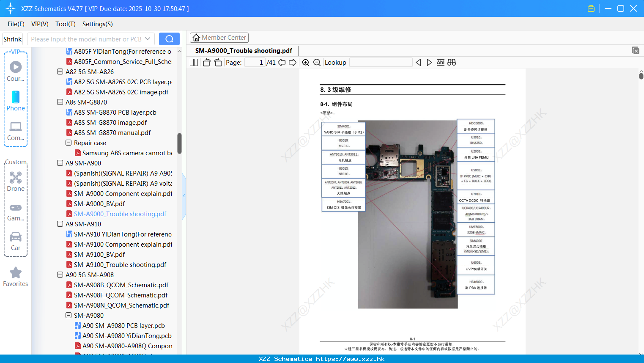Screen dimensions: 644x363
Task: Click the Lookup text field
Action: pos(381,62)
